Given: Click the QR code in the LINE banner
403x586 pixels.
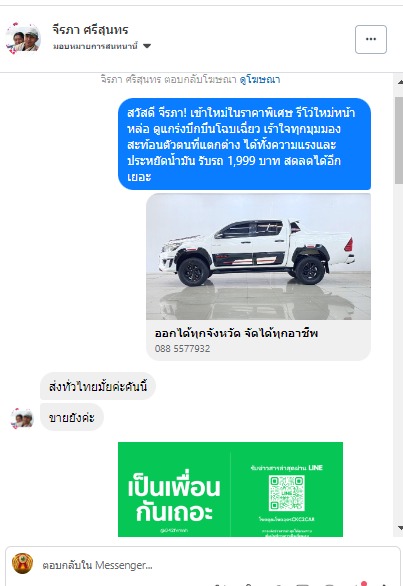Looking at the screenshot, I should [x=287, y=493].
